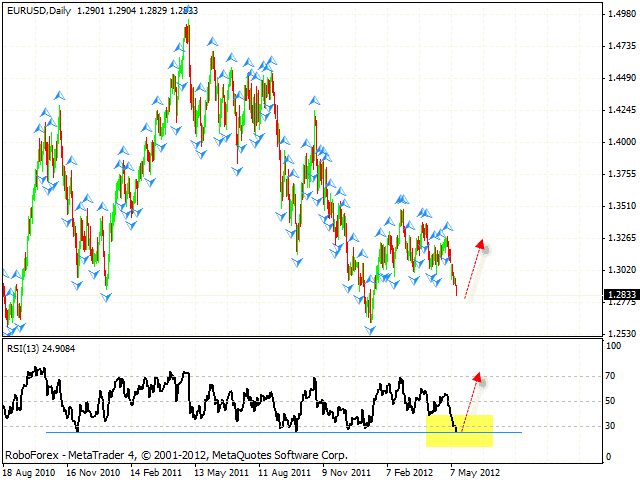Select fractal arrow below the lowest price candle
Screen dimensions: 640x480
[370, 330]
